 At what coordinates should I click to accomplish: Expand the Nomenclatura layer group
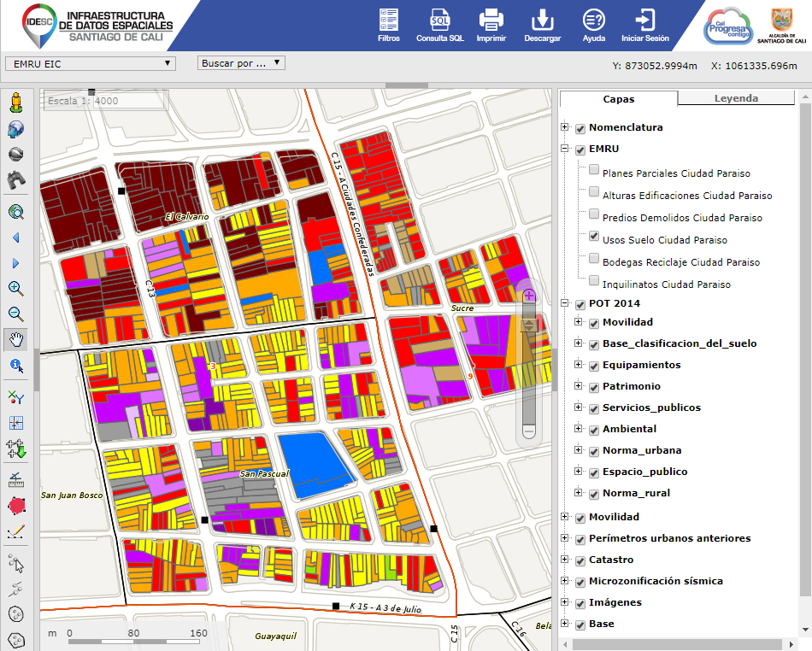coord(564,127)
